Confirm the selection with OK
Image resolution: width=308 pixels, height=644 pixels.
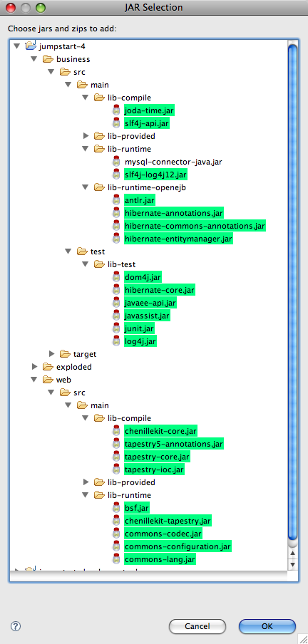coord(267,626)
